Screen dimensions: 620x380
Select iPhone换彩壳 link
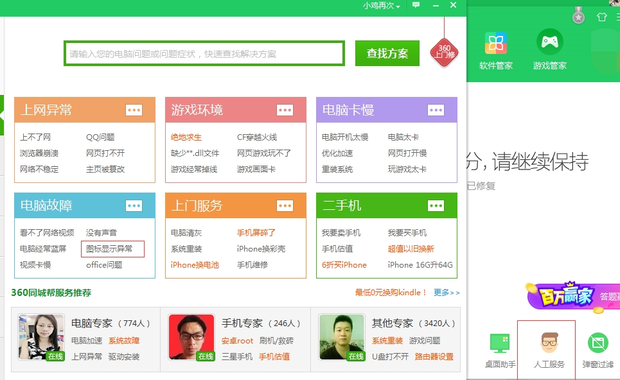click(x=261, y=249)
